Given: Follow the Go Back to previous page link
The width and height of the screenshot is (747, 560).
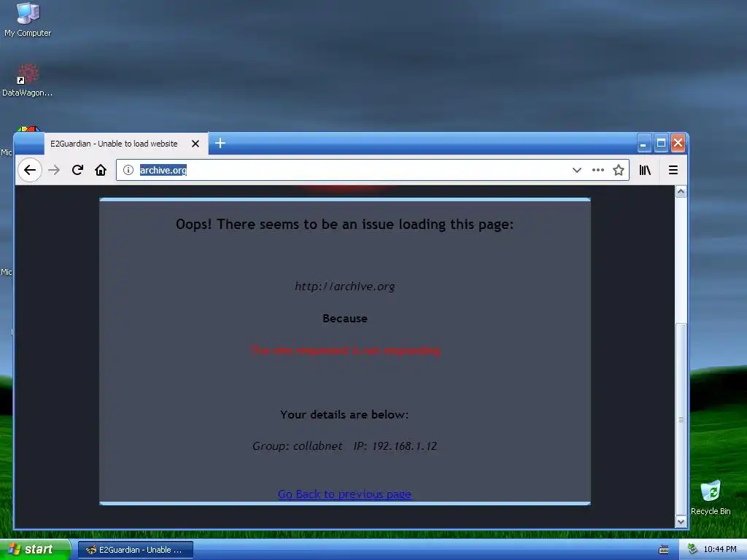Looking at the screenshot, I should [x=344, y=494].
